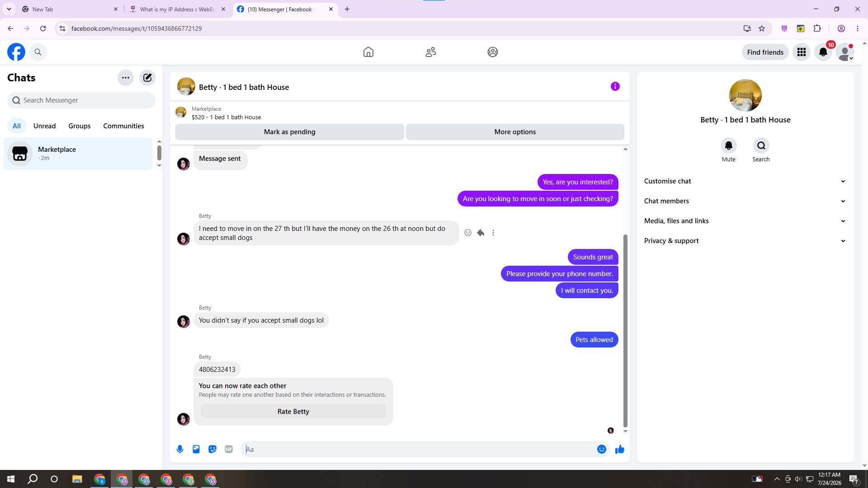The height and width of the screenshot is (488, 868).
Task: Open the Facebook home logo
Action: (16, 52)
